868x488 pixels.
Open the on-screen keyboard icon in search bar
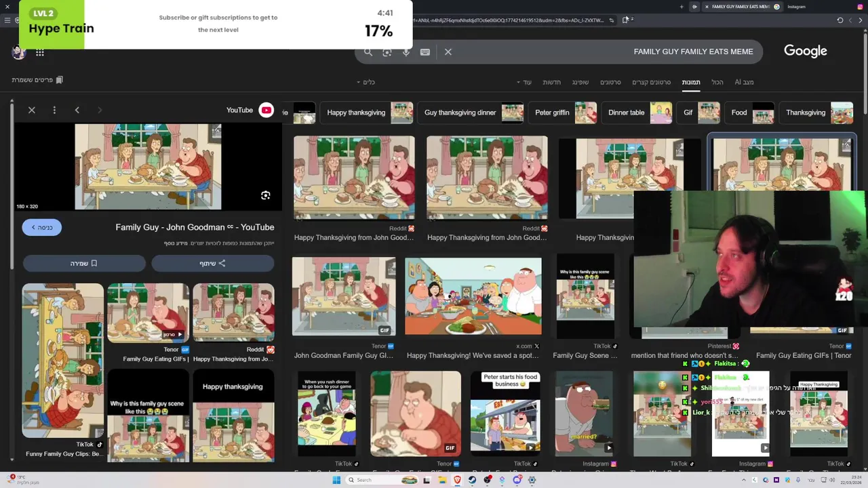pyautogui.click(x=425, y=52)
